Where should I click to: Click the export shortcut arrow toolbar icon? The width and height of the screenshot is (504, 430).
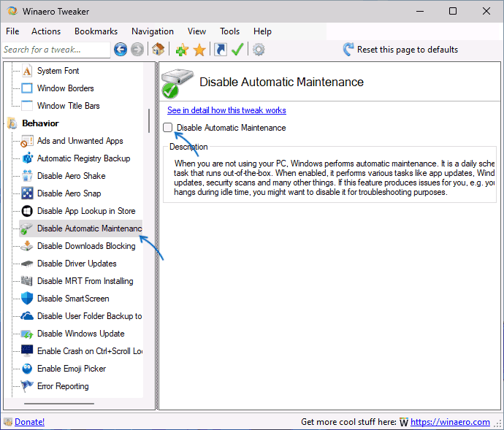[220, 50]
